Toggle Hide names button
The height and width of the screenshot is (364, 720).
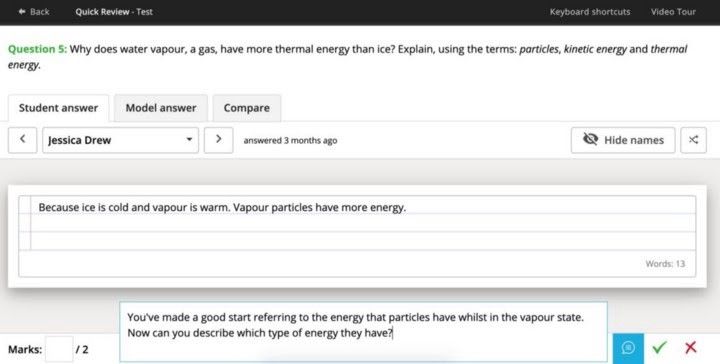tap(623, 140)
